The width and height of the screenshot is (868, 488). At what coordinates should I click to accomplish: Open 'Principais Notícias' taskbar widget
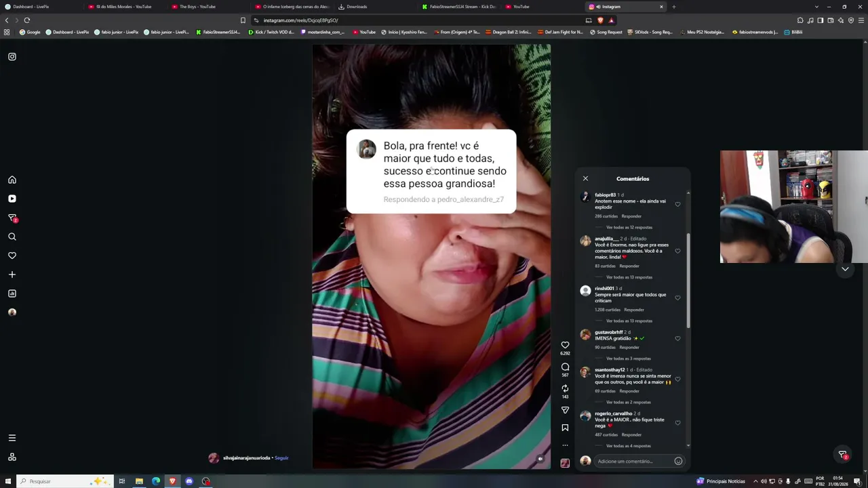tap(721, 481)
